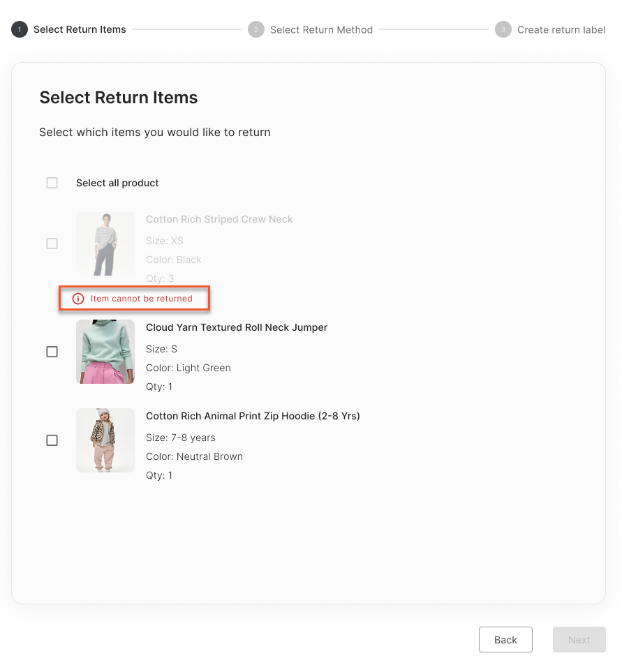This screenshot has width=622, height=672.
Task: Click step 2 circle icon for Select Return Method
Action: 256,30
